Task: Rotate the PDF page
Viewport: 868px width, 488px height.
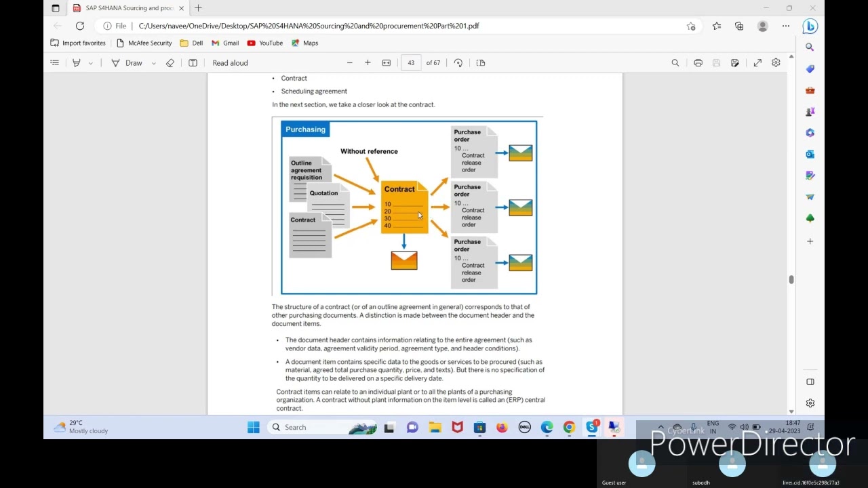Action: (458, 63)
